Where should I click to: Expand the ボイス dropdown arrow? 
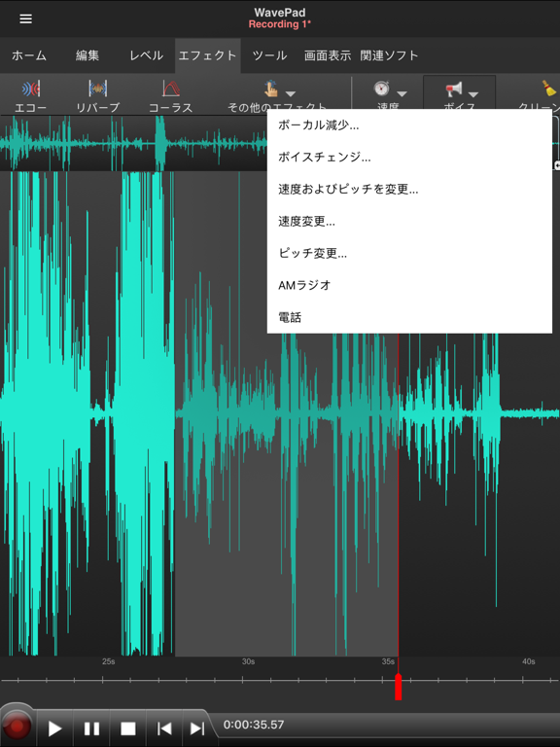tap(473, 93)
